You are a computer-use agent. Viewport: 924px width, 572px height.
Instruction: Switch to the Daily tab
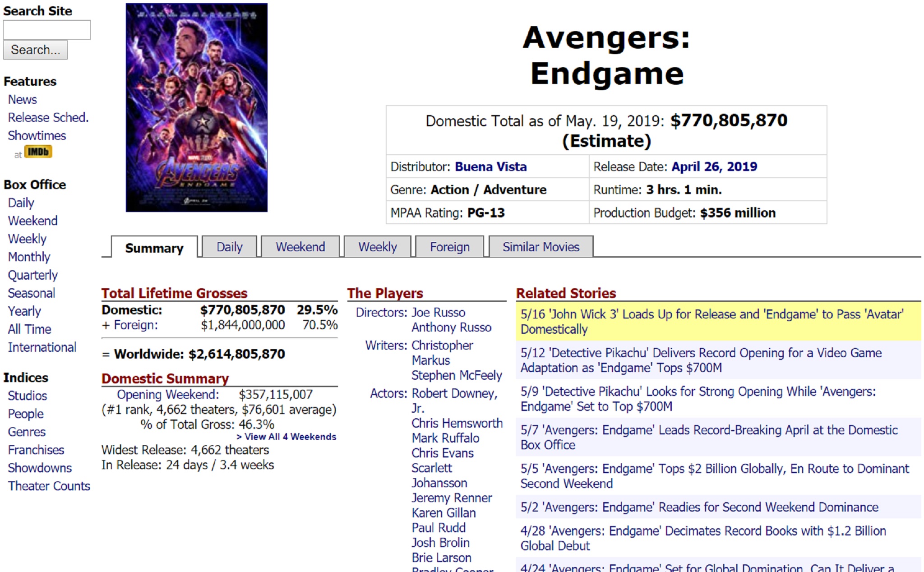pos(230,247)
